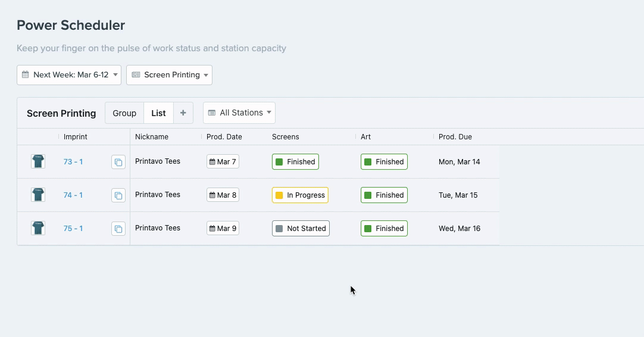Change the Mar 8 production date
This screenshot has width=644, height=337.
click(x=223, y=195)
